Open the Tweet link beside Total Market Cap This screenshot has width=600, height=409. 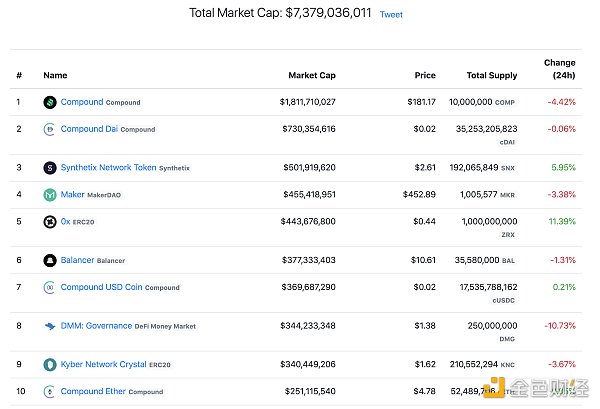(391, 15)
